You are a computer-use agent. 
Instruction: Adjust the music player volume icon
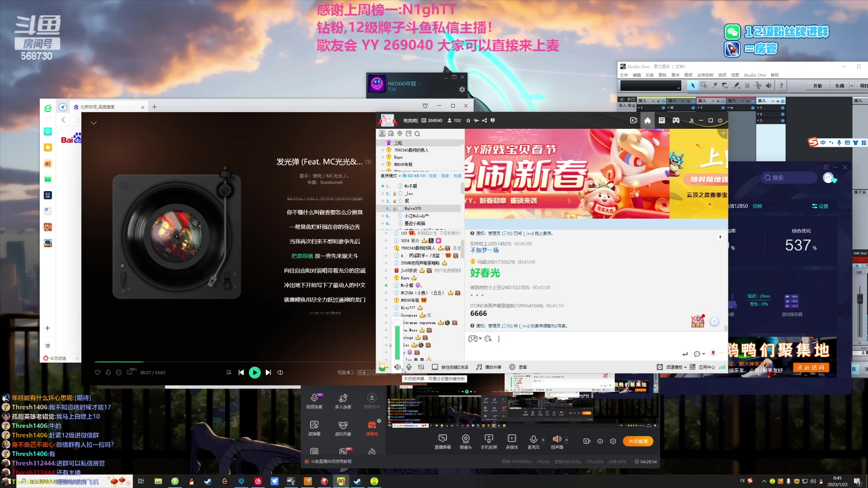point(280,372)
